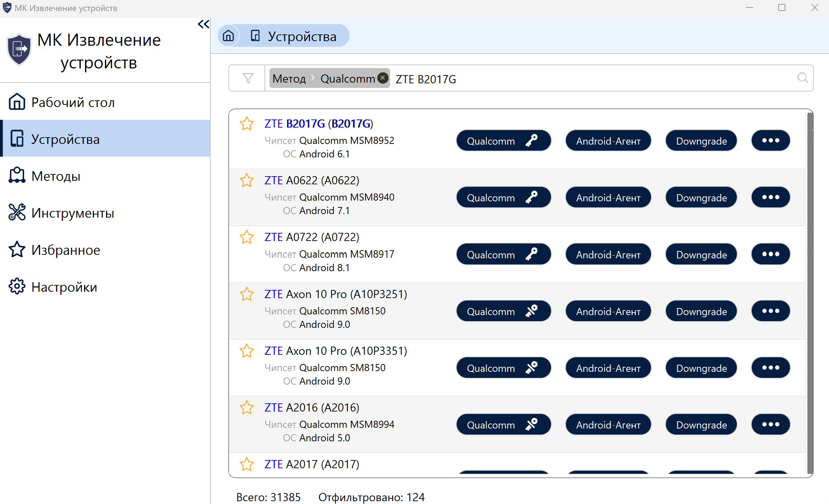The image size is (829, 504).
Task: Open the ZTE A2016 (A2016) device link
Action: (312, 408)
